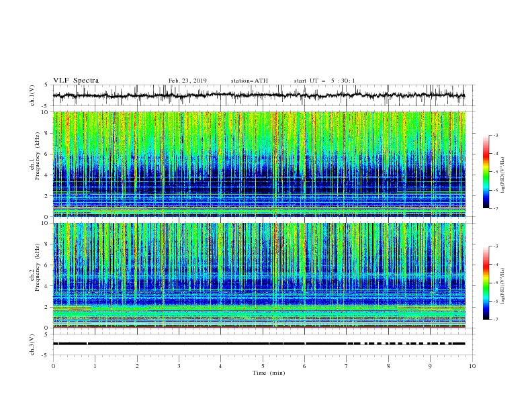Click the ch.1 'Frequency (kHz)' axis label
Image resolution: width=532 pixels, height=411 pixels.
tap(38, 155)
